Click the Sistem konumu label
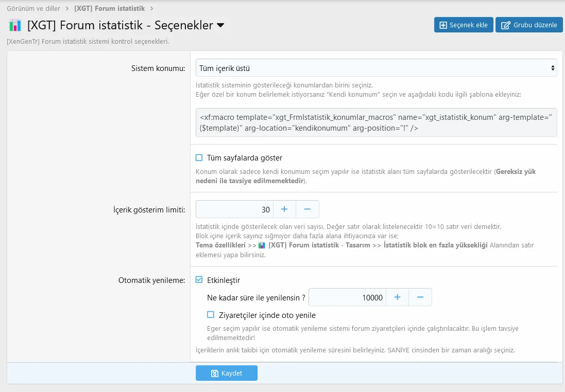This screenshot has width=565, height=392. point(158,68)
